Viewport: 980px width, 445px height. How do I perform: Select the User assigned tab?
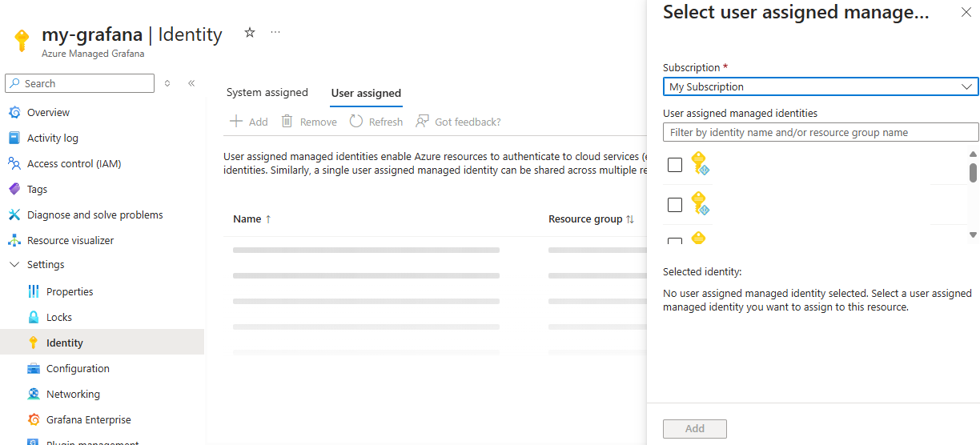[366, 94]
